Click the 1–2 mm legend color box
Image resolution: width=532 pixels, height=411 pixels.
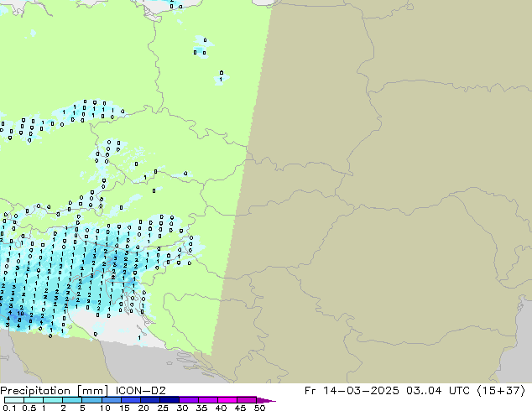(x=53, y=400)
